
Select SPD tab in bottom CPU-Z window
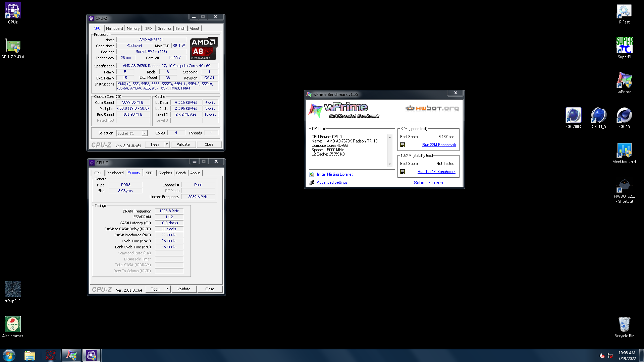point(149,173)
